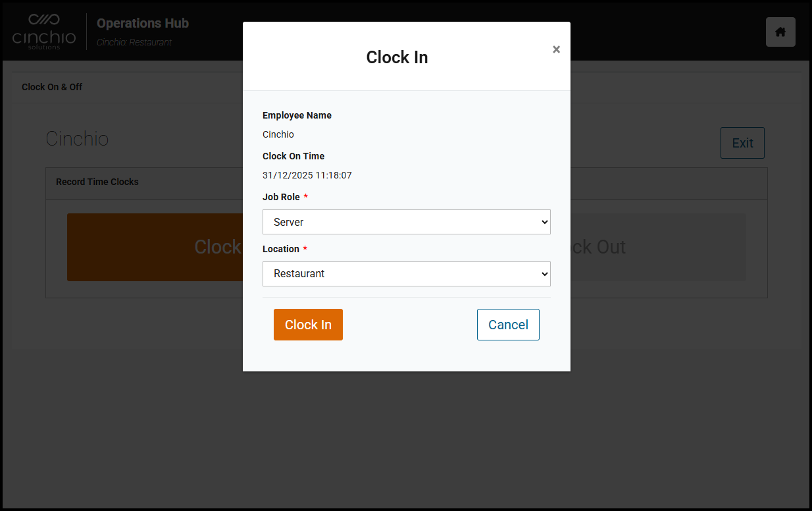Click the Job Role field label
This screenshot has width=812, height=511.
tap(281, 197)
